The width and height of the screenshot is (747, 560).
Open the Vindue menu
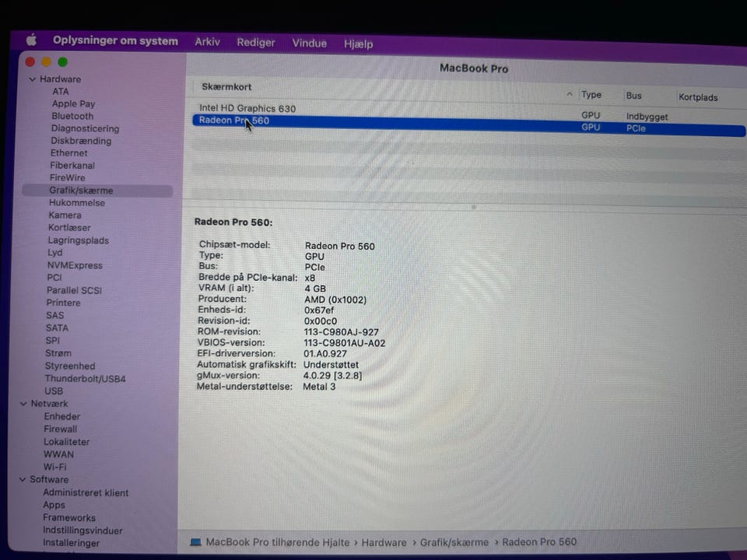point(309,44)
